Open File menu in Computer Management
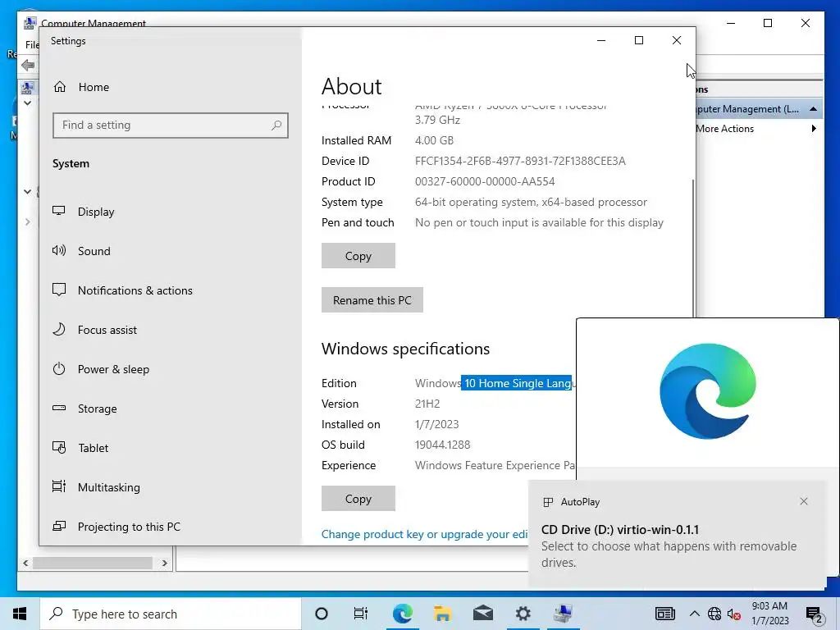Viewport: 840px width, 630px height. coord(32,45)
